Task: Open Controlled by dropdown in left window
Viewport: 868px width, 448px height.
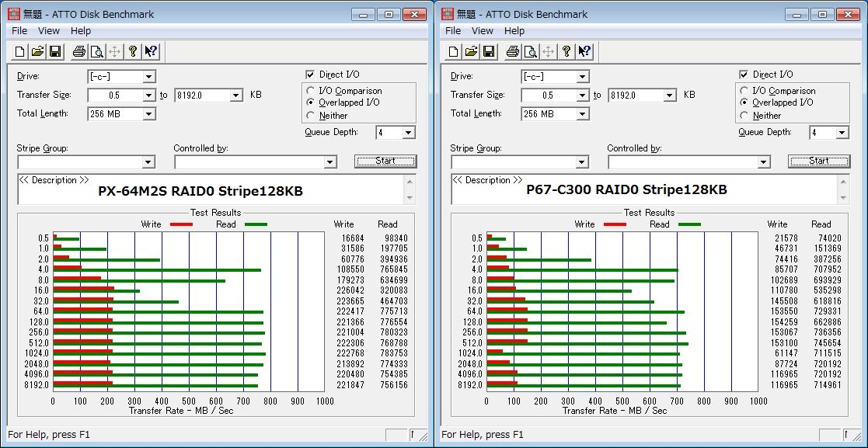Action: tap(330, 162)
